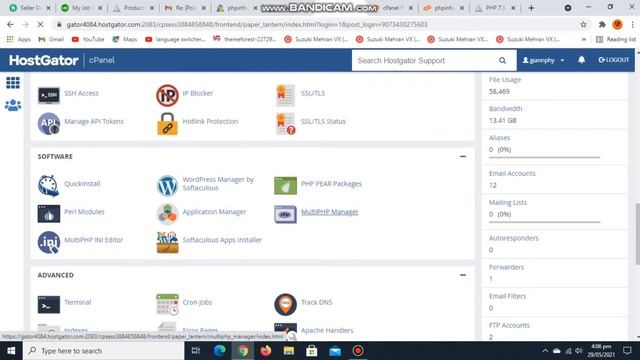Screen dimensions: 640x360
Task: Click the Manage API Tokens icon
Action: pyautogui.click(x=49, y=123)
